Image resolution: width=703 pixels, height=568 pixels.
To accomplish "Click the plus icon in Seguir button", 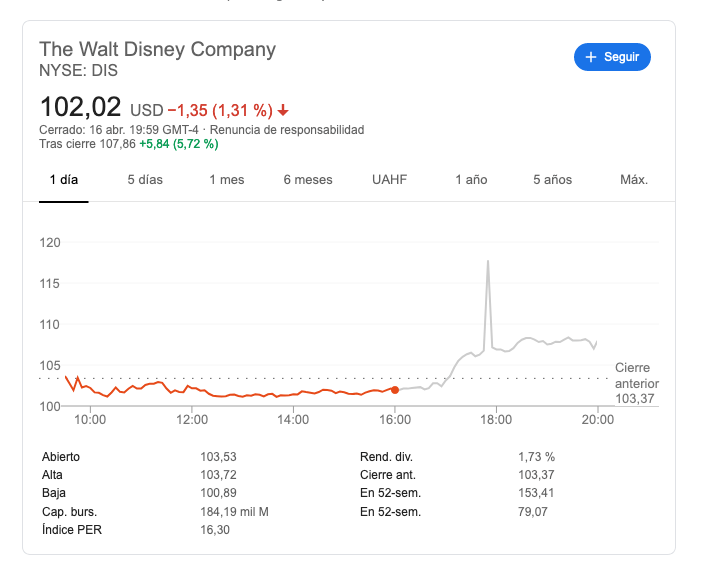I will 591,57.
